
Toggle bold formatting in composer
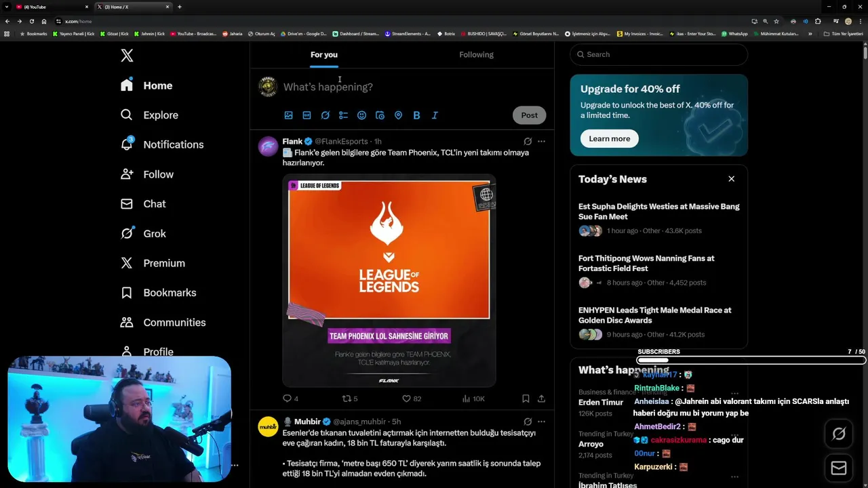[416, 115]
